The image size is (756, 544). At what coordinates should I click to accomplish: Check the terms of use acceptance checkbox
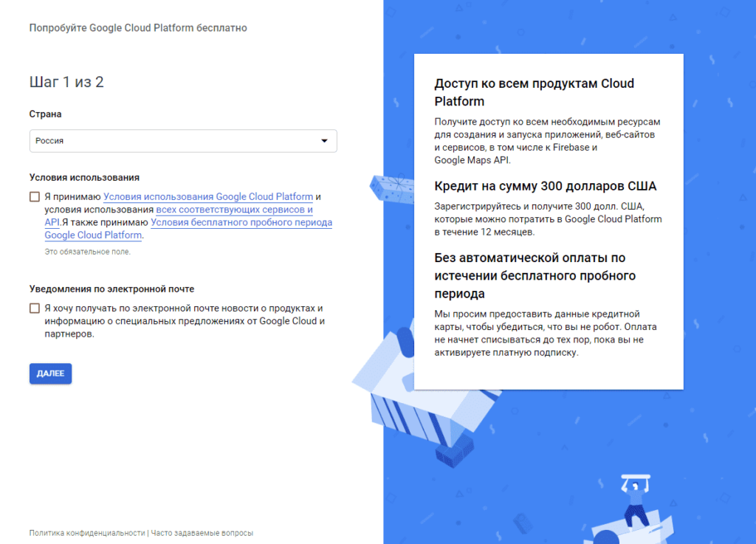tap(35, 197)
